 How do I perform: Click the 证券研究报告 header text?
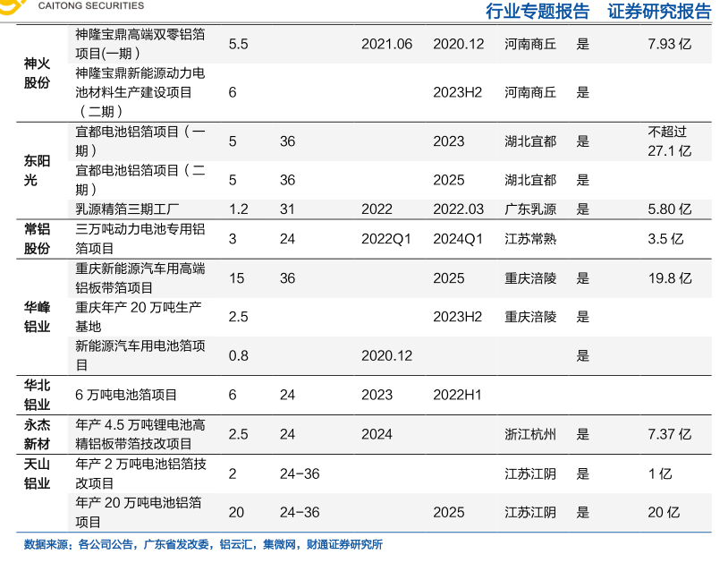click(659, 12)
